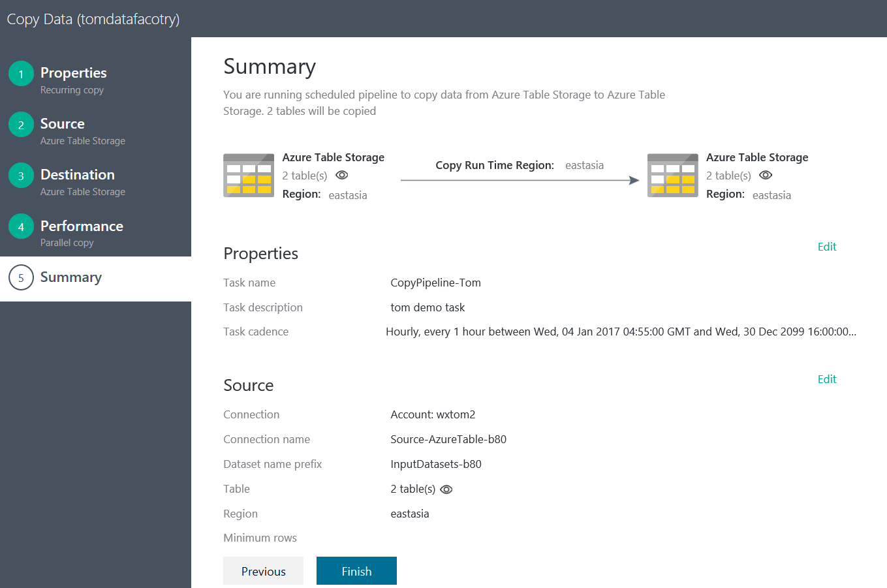Open the Properties step in sidebar
The height and width of the screenshot is (588, 887).
tap(95, 80)
